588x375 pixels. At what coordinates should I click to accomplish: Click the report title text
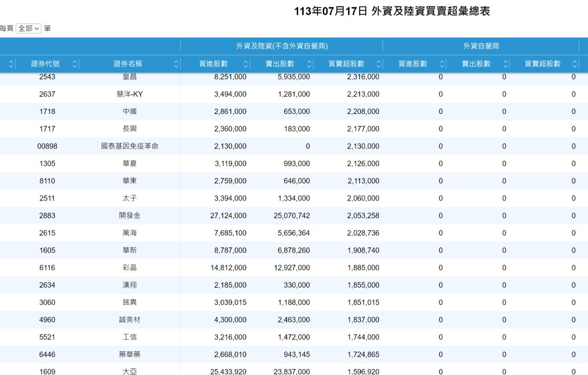point(393,11)
